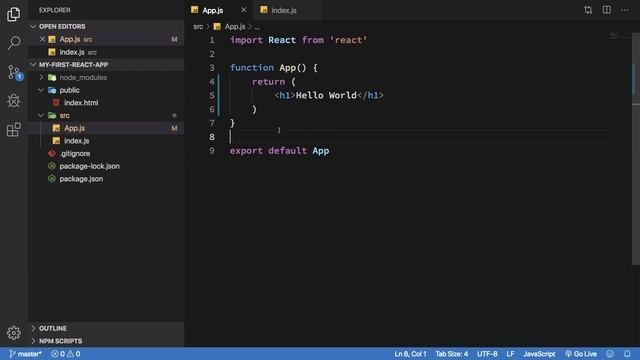Click the index.html file icon

56,102
